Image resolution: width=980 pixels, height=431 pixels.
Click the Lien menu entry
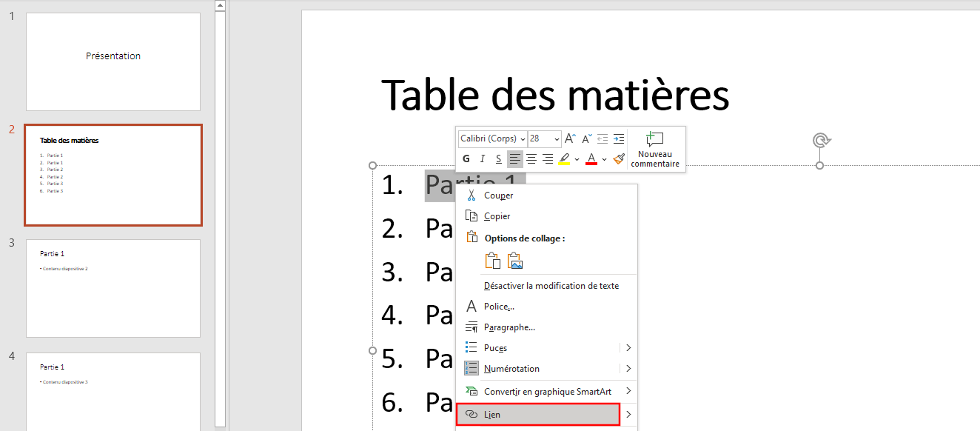[x=538, y=415]
